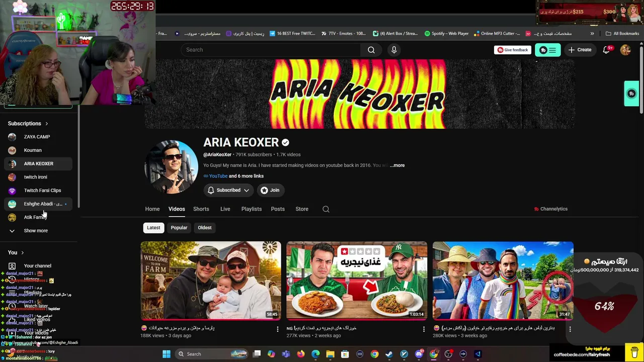Open Task View from the taskbar
Image resolution: width=644 pixels, height=362 pixels.
(257, 354)
